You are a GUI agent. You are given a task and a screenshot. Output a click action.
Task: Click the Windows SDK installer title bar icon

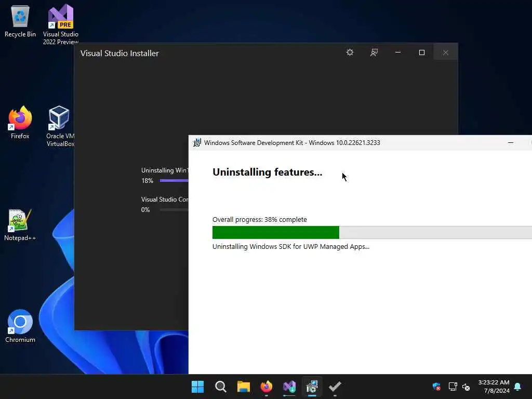(197, 143)
